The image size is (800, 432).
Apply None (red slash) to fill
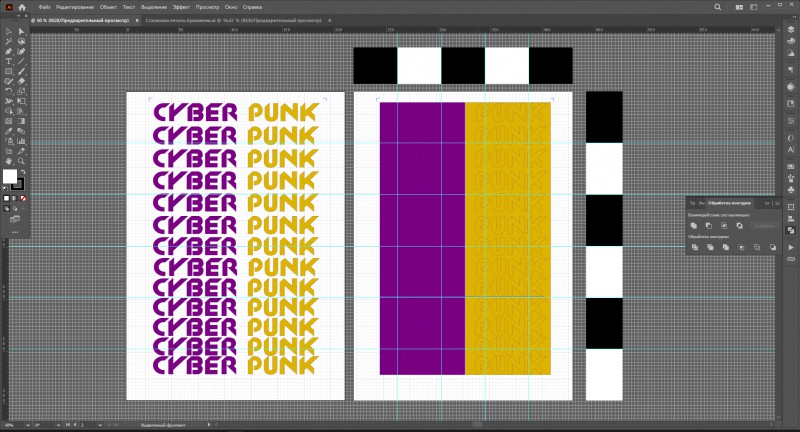click(23, 198)
